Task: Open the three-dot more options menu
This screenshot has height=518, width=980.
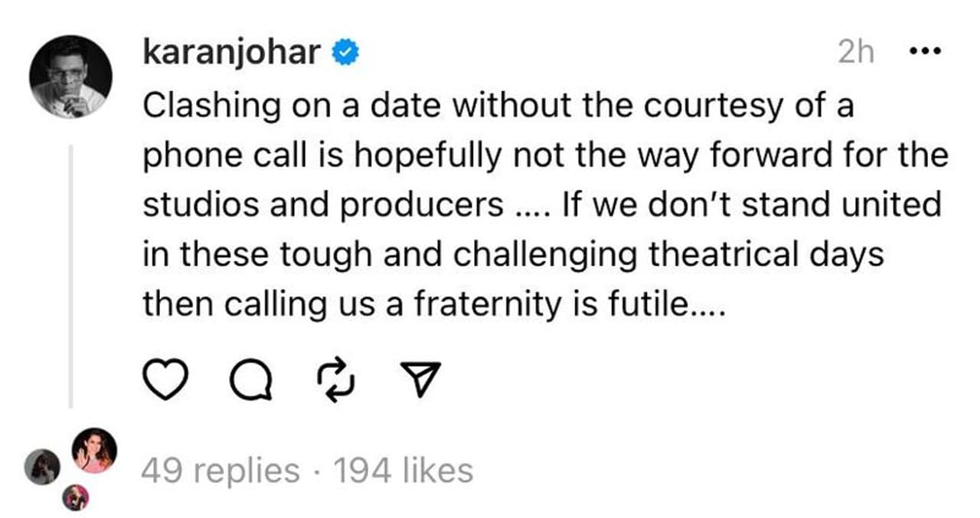Action: pyautogui.click(x=923, y=53)
